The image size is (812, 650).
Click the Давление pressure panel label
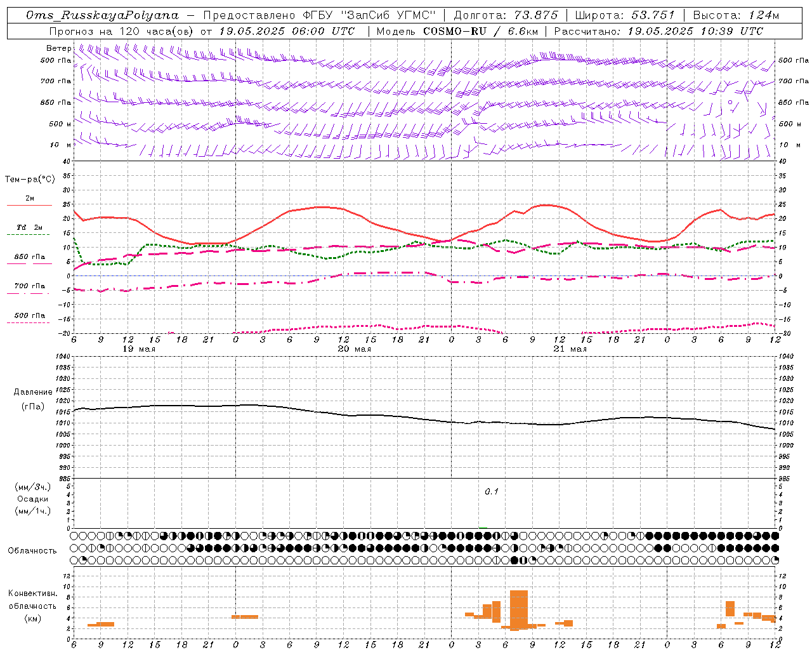coord(32,392)
